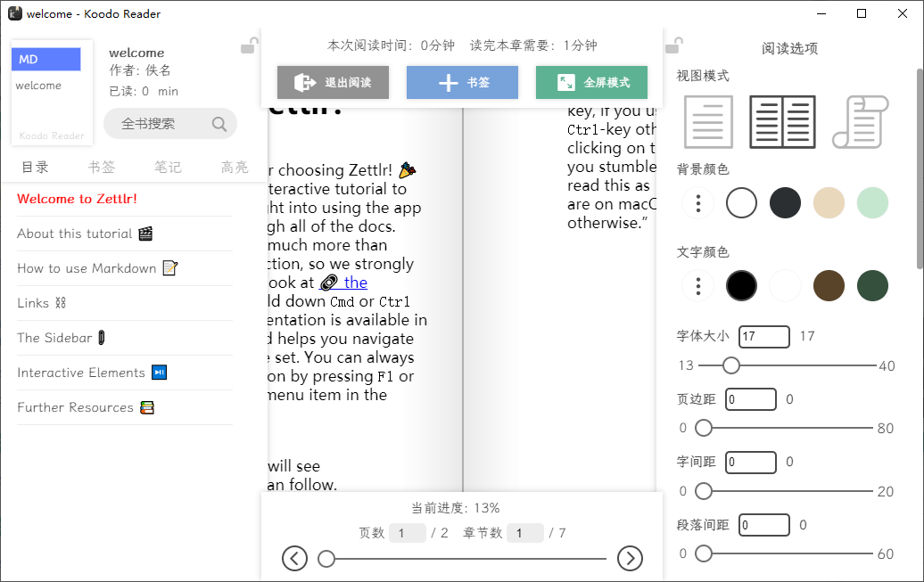The width and height of the screenshot is (924, 582).
Task: Open extra background color options
Action: coord(697,203)
